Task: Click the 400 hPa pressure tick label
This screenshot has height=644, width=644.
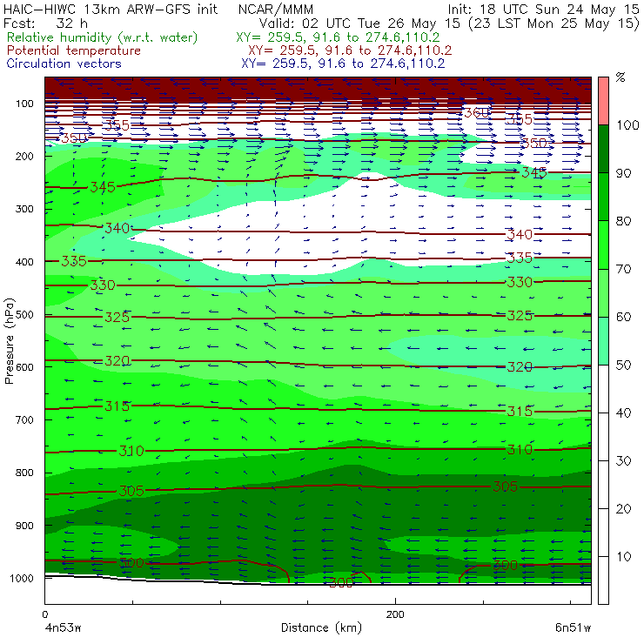Action: tap(24, 262)
